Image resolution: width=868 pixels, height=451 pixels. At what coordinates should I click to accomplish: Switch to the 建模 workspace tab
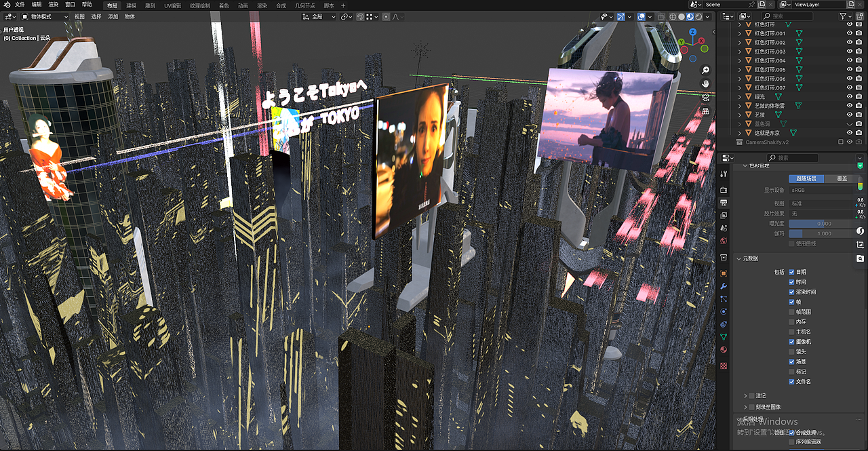(x=132, y=5)
